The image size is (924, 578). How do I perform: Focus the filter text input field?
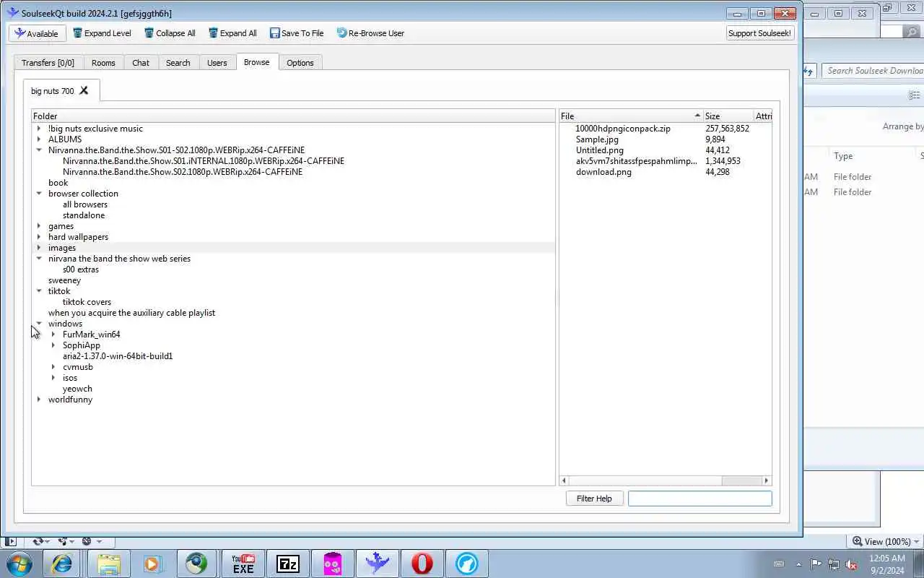[699, 499]
